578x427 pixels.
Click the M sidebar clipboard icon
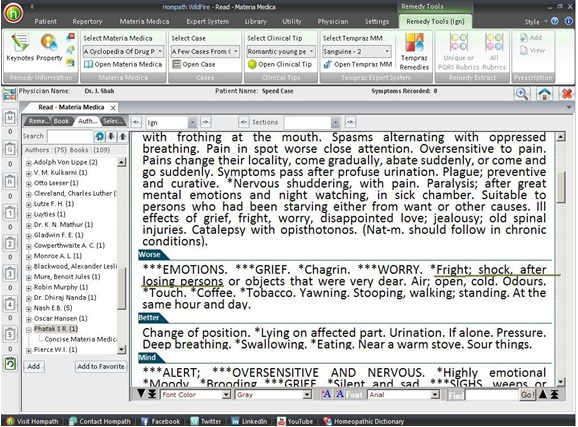tap(10, 118)
